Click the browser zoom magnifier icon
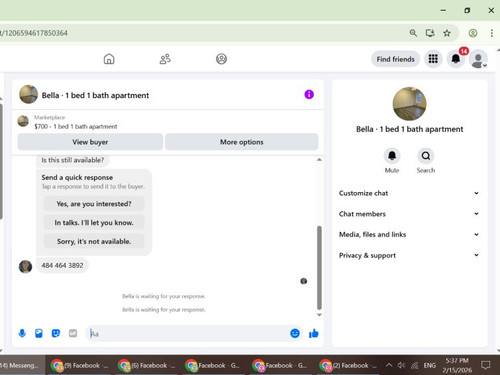Viewport: 500px width, 375px height. 413,33
